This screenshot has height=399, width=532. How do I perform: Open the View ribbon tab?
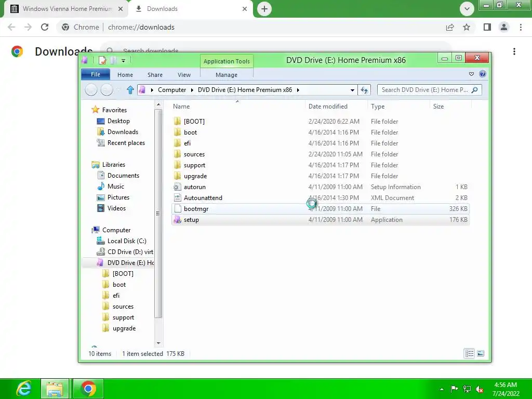tap(184, 75)
